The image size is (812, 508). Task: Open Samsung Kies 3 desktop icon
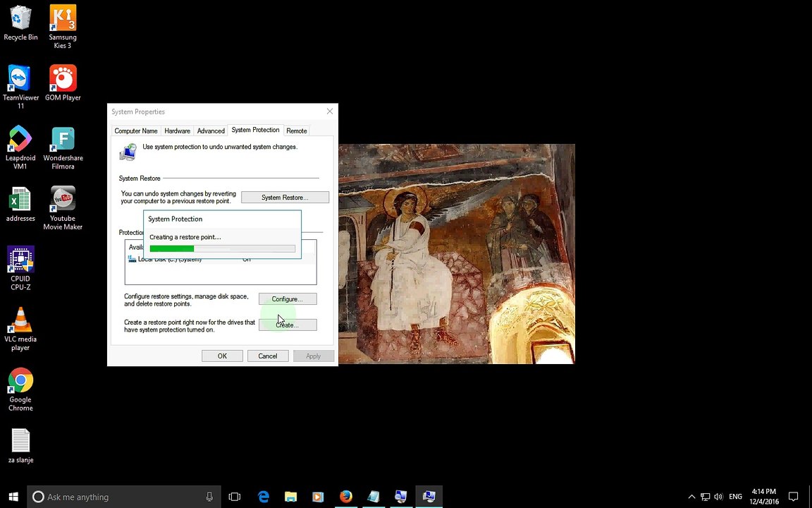63,27
